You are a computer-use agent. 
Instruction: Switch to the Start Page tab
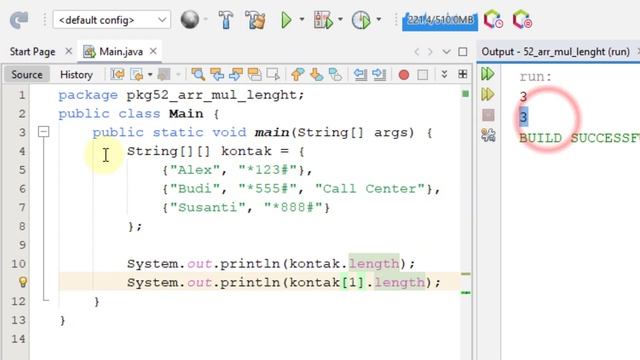32,51
